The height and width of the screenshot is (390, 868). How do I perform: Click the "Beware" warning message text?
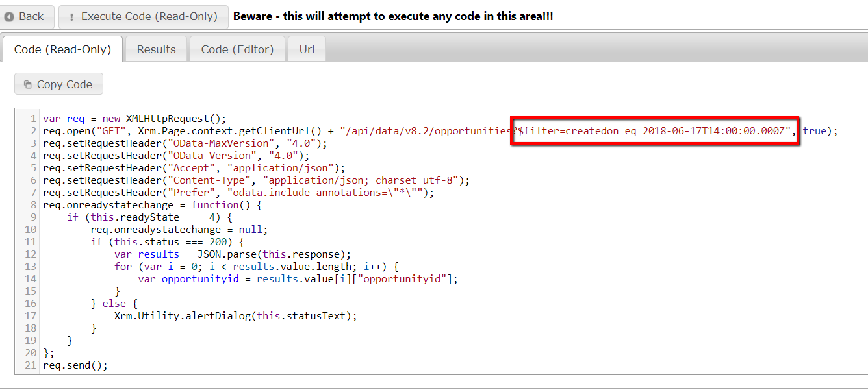(393, 16)
